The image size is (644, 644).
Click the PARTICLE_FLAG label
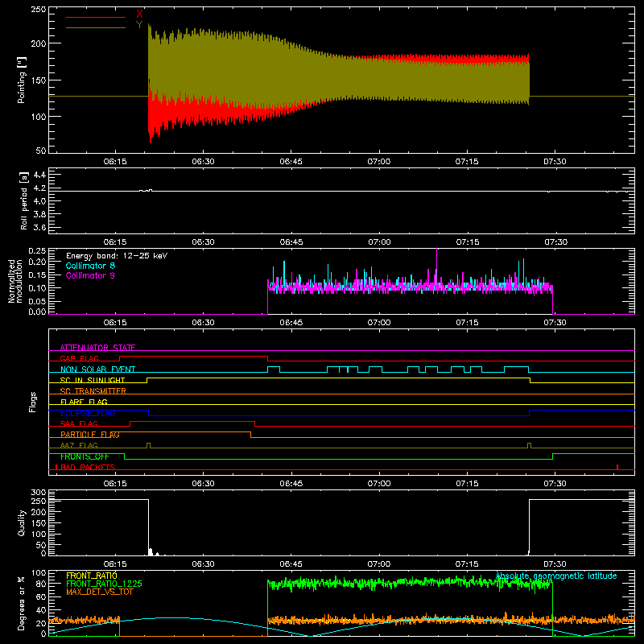pos(90,435)
